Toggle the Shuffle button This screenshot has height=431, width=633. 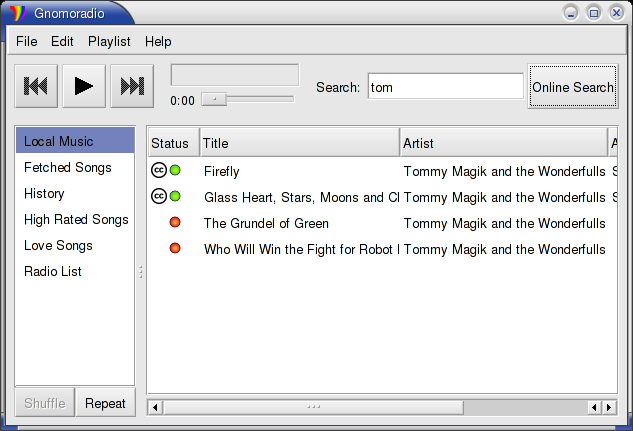coord(45,403)
